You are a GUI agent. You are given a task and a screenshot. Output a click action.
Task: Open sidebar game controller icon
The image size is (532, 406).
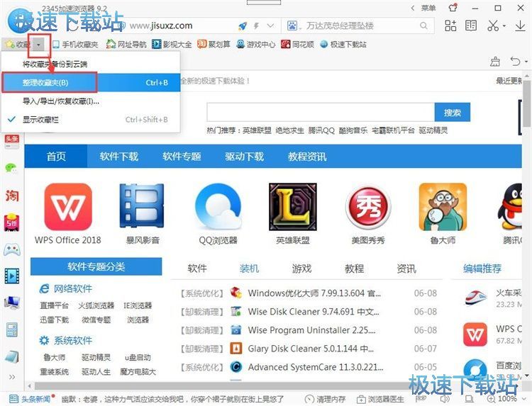[x=12, y=250]
